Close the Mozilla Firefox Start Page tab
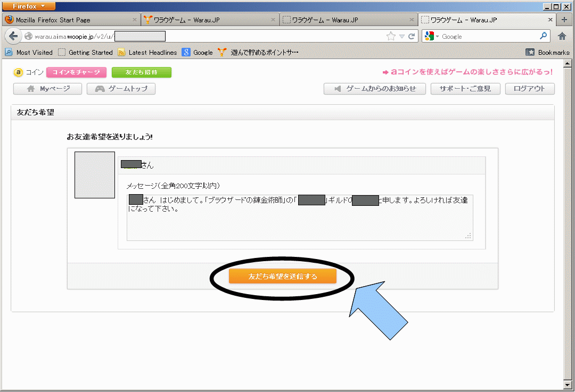Viewport: 575px width, 392px height. (135, 20)
